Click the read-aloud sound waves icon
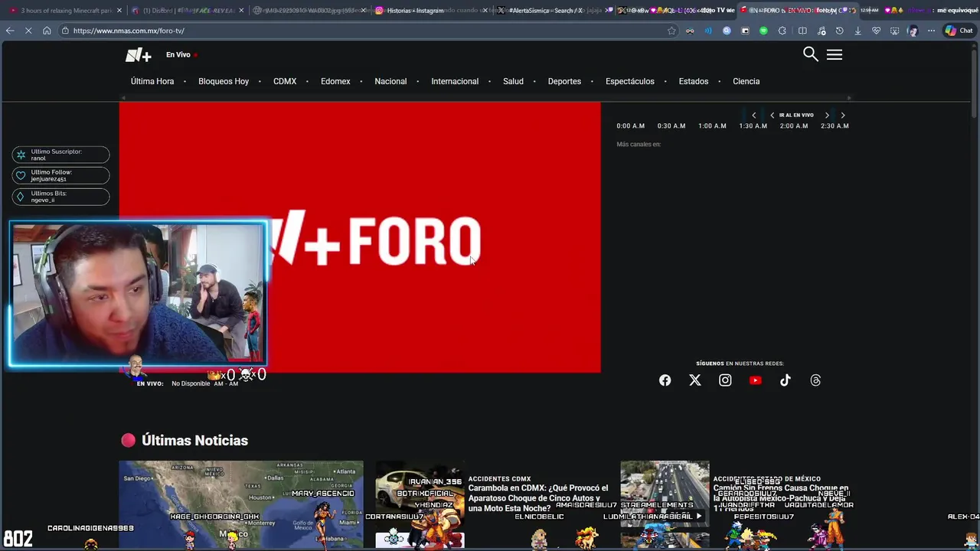Screen dimensions: 980x551 pos(708,31)
